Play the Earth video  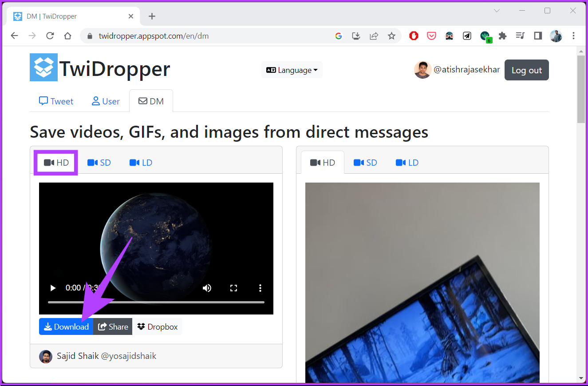coord(52,288)
